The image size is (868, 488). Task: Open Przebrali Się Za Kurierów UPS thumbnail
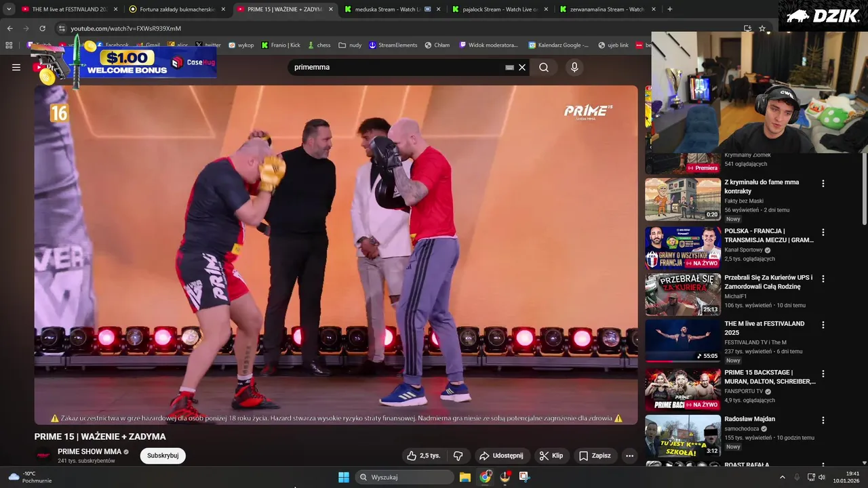(683, 295)
